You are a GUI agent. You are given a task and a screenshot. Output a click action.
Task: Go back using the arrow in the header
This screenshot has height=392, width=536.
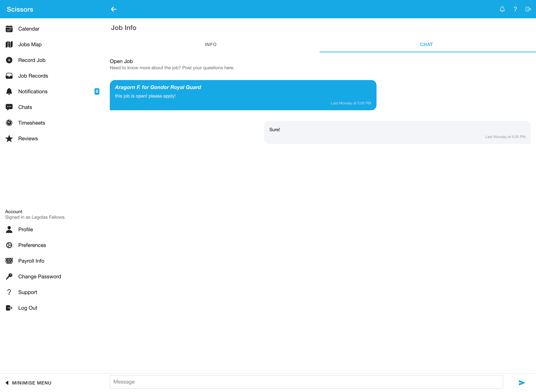[114, 9]
